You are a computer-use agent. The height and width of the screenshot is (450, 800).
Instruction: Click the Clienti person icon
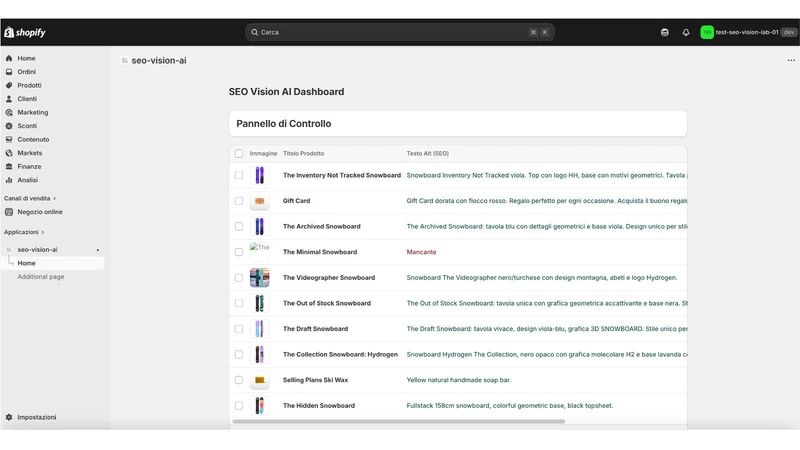pyautogui.click(x=9, y=99)
